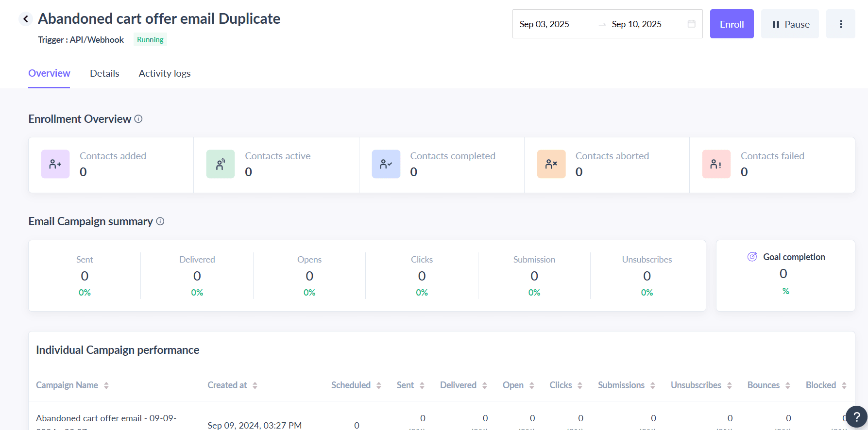This screenshot has height=430, width=868.
Task: Click the Contacts active label
Action: click(x=278, y=156)
